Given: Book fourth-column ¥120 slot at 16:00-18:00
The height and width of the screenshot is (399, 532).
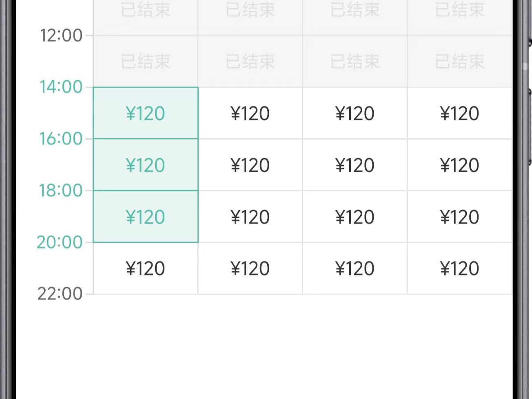Looking at the screenshot, I should click(459, 165).
